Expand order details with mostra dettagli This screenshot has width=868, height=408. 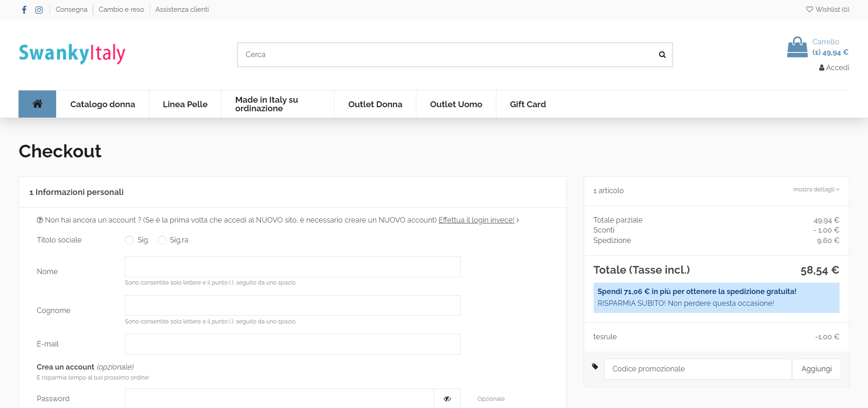816,190
